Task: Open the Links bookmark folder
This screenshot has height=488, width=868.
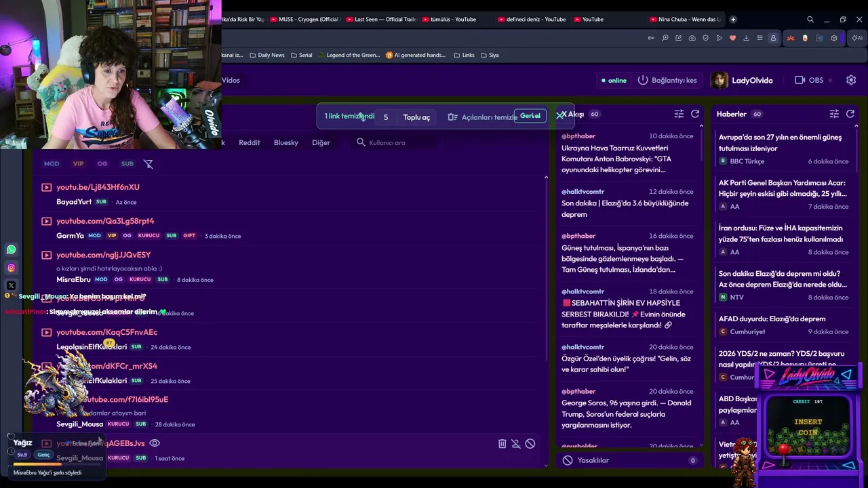Action: (464, 55)
